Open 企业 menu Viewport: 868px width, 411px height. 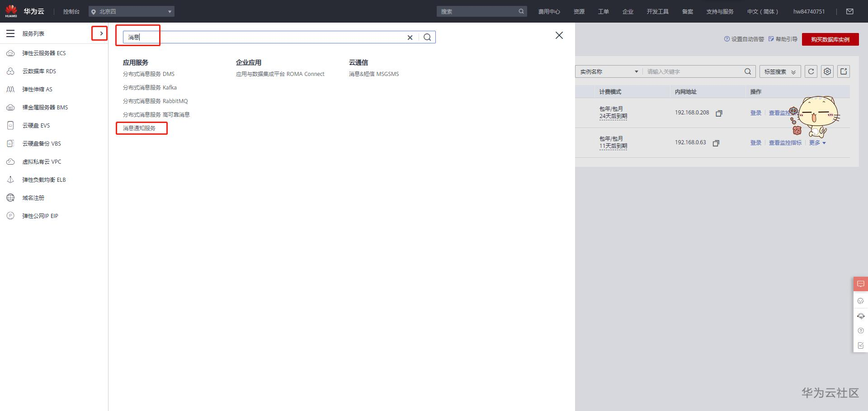pyautogui.click(x=628, y=12)
